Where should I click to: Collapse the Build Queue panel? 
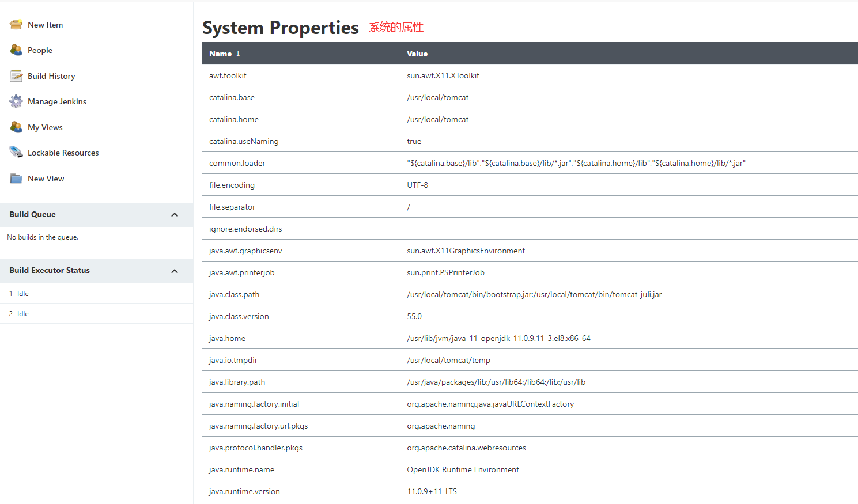pos(175,215)
